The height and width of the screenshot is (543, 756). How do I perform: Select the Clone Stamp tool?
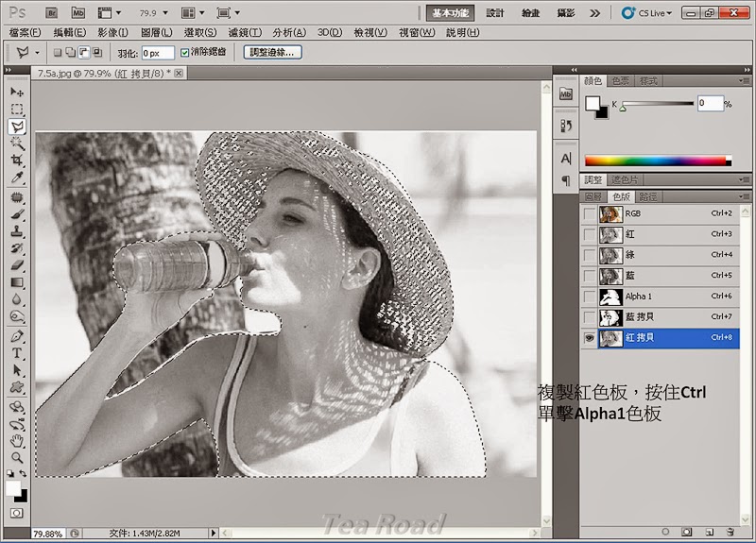[17, 231]
